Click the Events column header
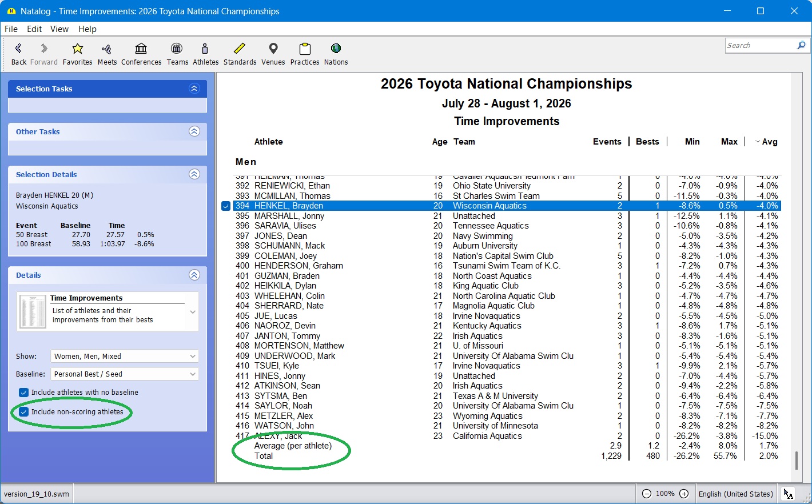Viewport: 812px width, 504px height. tap(607, 142)
